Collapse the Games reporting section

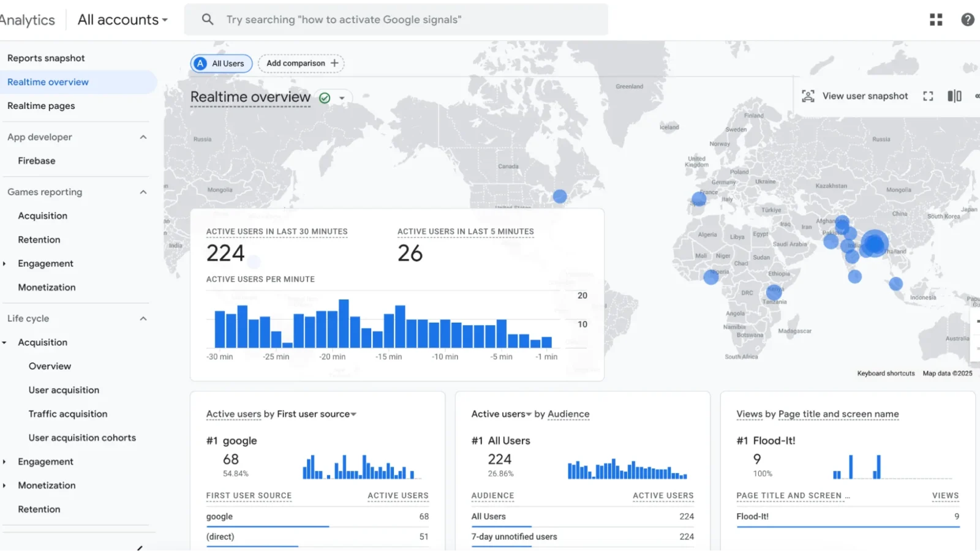(143, 192)
